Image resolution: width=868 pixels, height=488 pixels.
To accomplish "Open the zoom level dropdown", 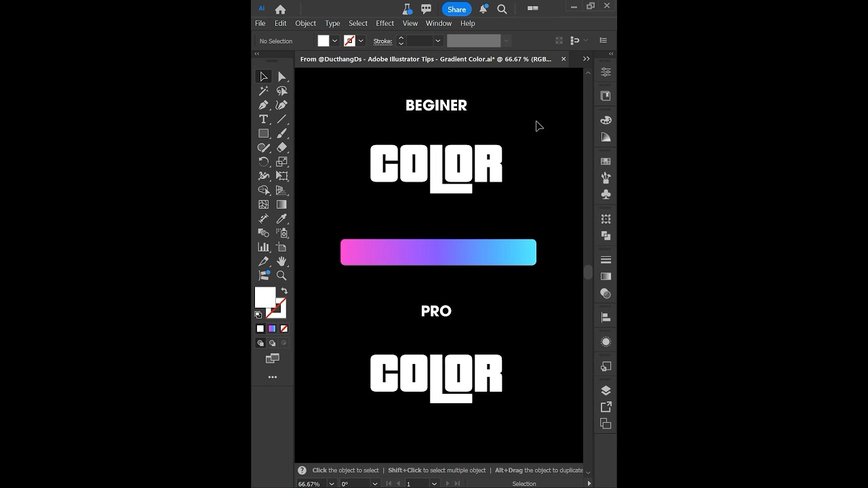I will [x=332, y=484].
